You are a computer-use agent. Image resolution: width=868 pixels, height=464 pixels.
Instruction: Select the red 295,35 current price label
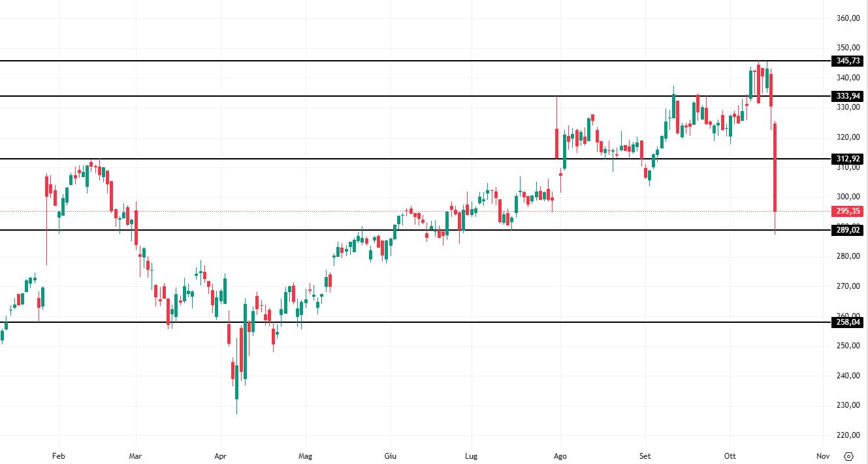pyautogui.click(x=848, y=211)
